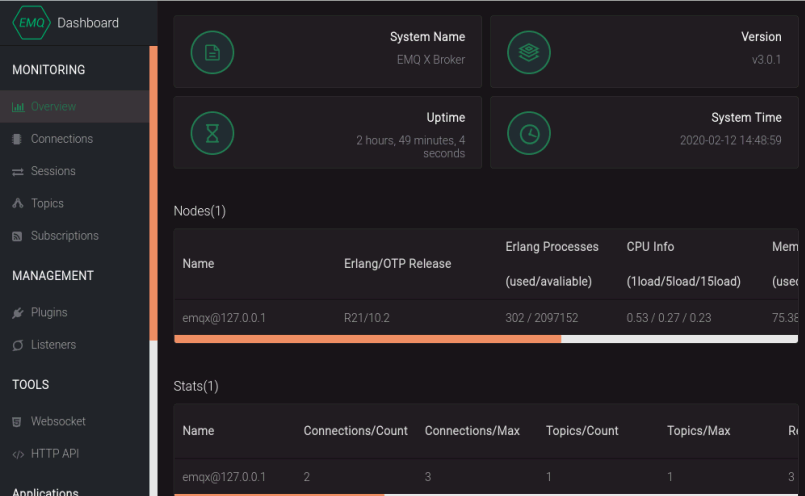Click the Websocket icon in sidebar
Image resolution: width=805 pixels, height=496 pixels.
click(x=17, y=422)
